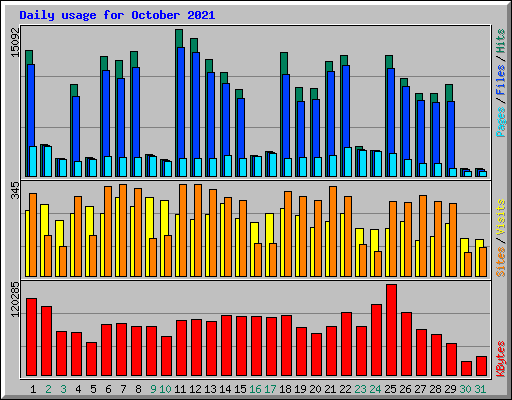
Task: Click day label '24' on the x-axis
Action: (x=375, y=389)
